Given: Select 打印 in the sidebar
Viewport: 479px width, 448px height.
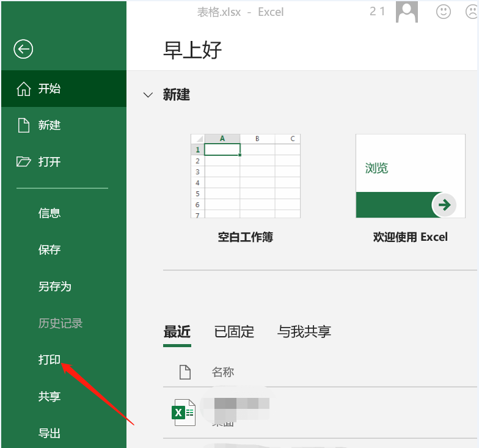Looking at the screenshot, I should (49, 359).
